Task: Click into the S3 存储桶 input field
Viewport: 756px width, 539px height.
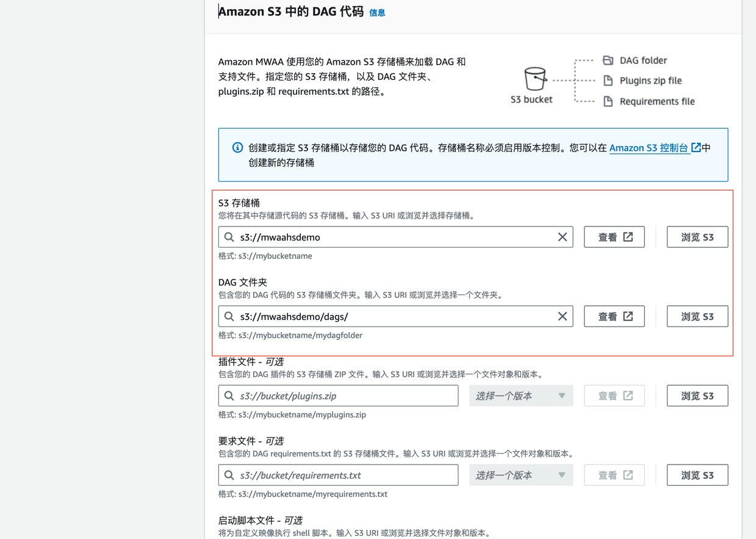Action: (395, 237)
